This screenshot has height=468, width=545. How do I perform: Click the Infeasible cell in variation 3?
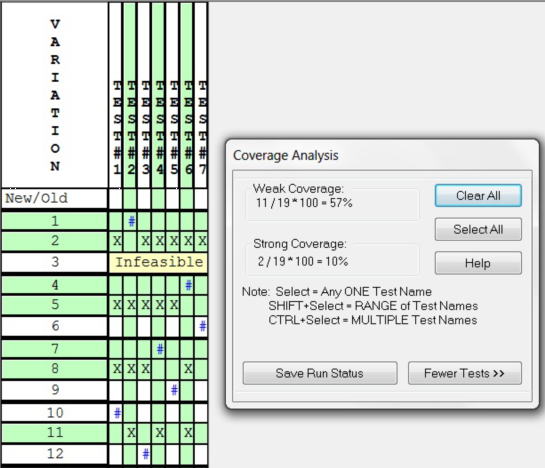pyautogui.click(x=158, y=262)
